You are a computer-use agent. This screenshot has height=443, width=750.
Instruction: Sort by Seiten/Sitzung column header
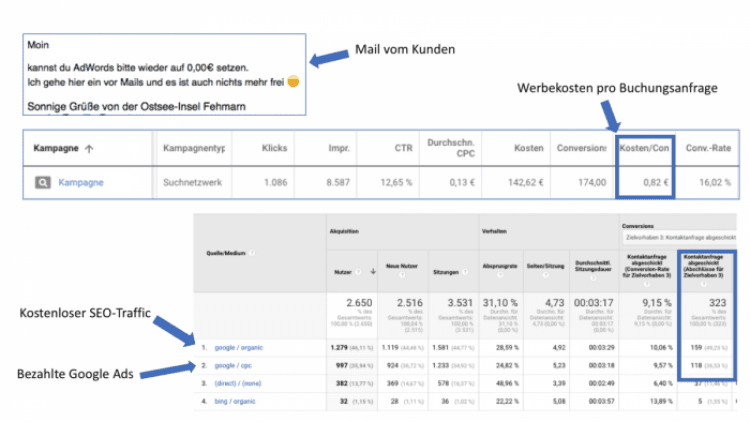545,266
